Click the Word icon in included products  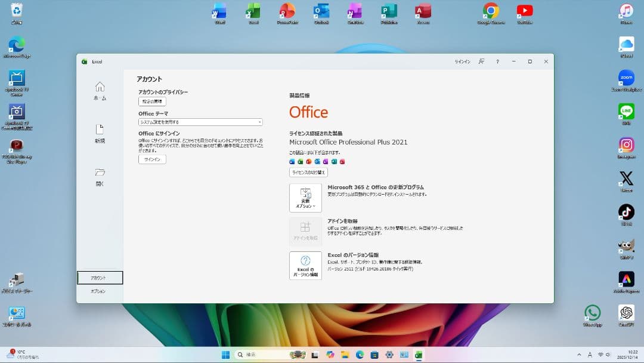(x=292, y=161)
